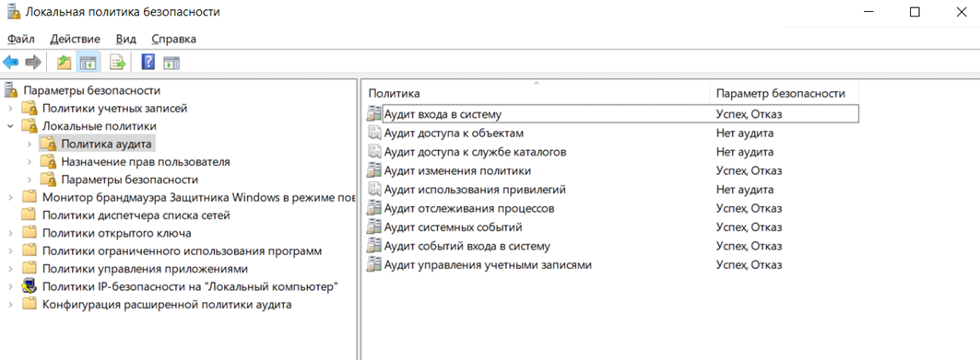Expand the Политики учетных записей node
The height and width of the screenshot is (360, 980).
[x=10, y=109]
